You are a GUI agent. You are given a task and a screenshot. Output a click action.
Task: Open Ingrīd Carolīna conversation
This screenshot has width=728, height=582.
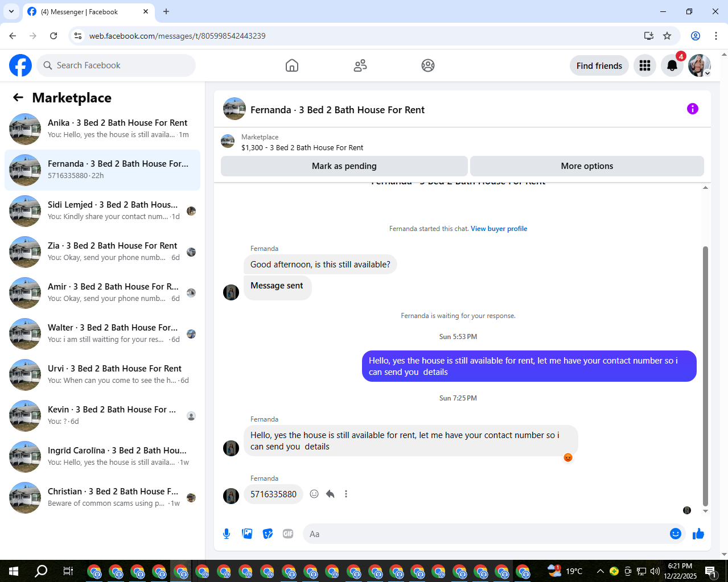102,457
